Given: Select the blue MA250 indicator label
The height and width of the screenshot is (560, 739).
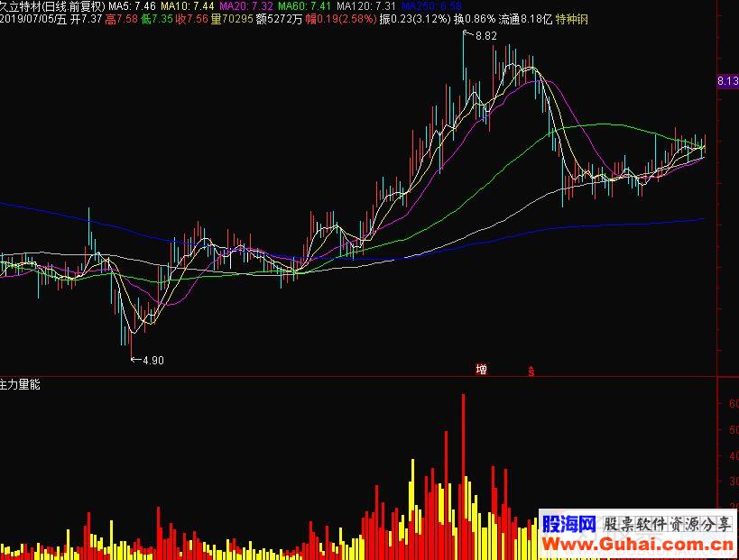Looking at the screenshot, I should [431, 6].
